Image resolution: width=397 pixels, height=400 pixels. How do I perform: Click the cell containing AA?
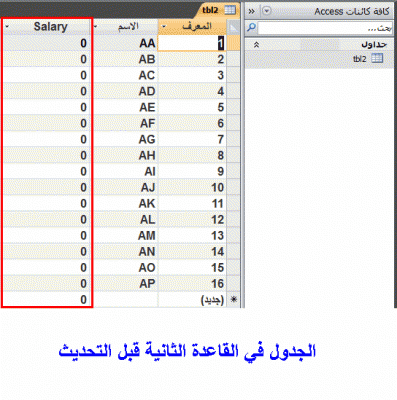click(125, 43)
